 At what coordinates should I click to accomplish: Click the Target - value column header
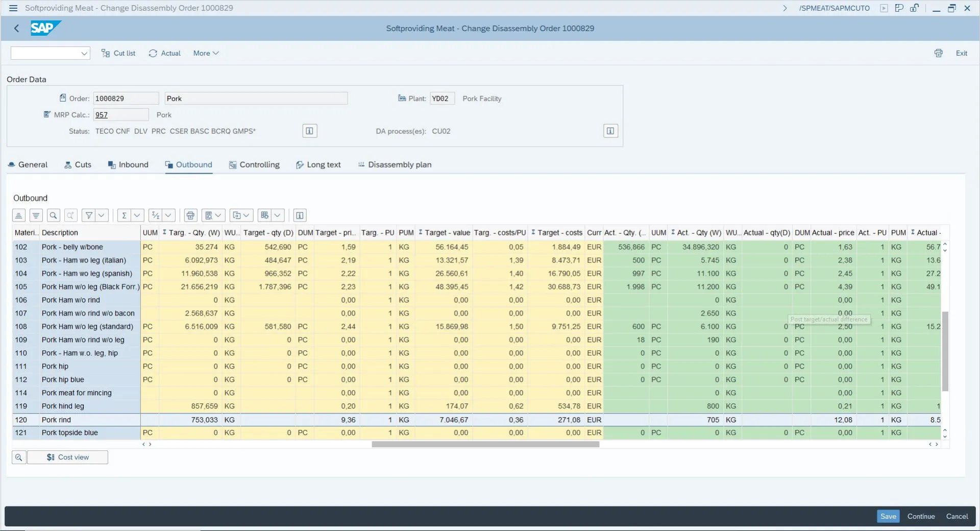pyautogui.click(x=444, y=233)
